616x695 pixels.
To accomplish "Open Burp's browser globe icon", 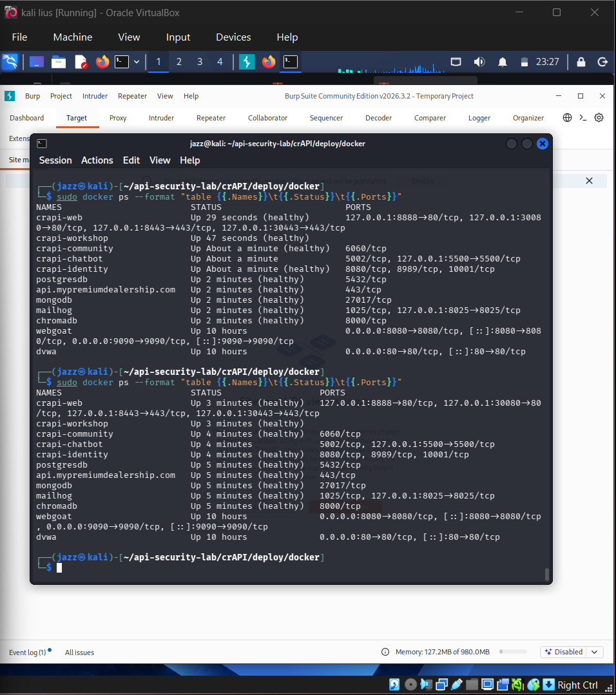I will tap(567, 117).
